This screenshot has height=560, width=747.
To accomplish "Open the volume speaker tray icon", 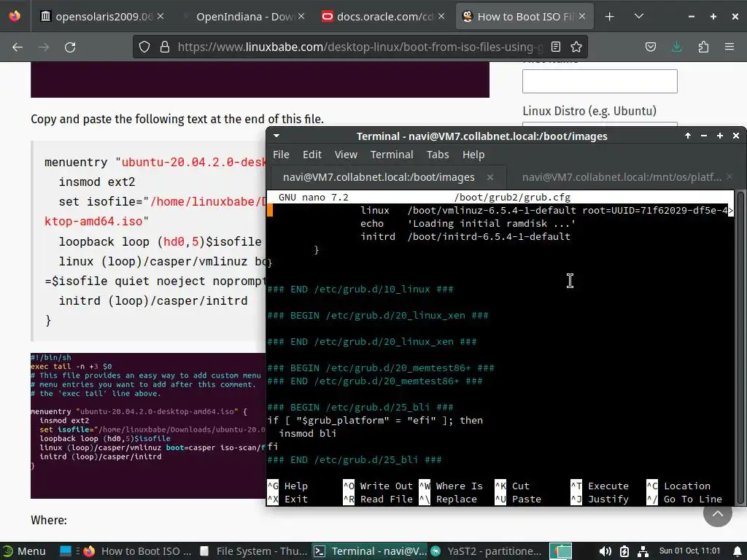I will tap(605, 551).
